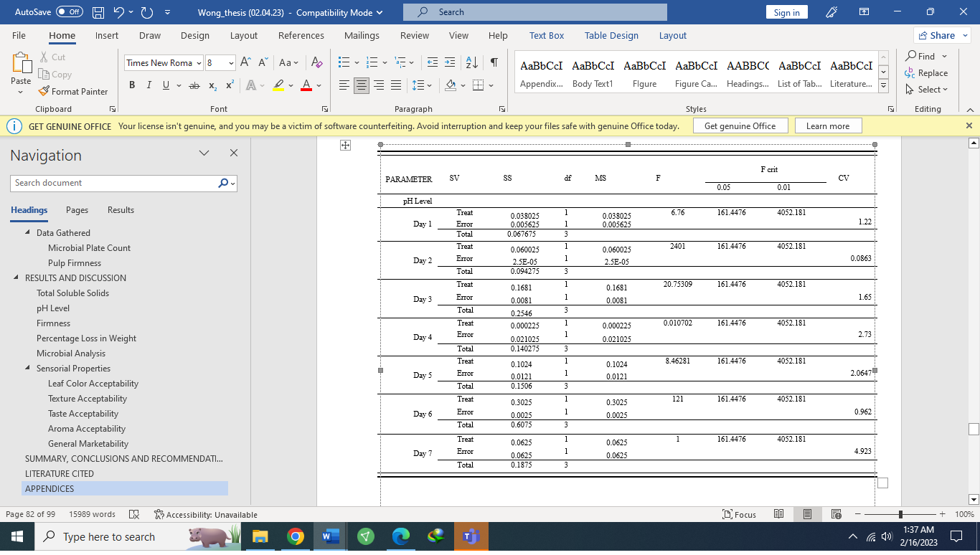Click the Get genuine Office button

(x=740, y=125)
